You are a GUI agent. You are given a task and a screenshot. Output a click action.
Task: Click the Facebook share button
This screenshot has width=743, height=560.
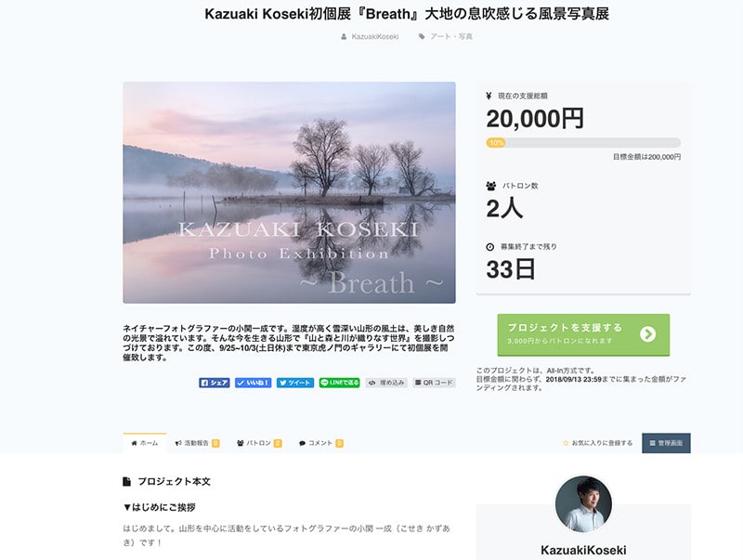pyautogui.click(x=215, y=383)
